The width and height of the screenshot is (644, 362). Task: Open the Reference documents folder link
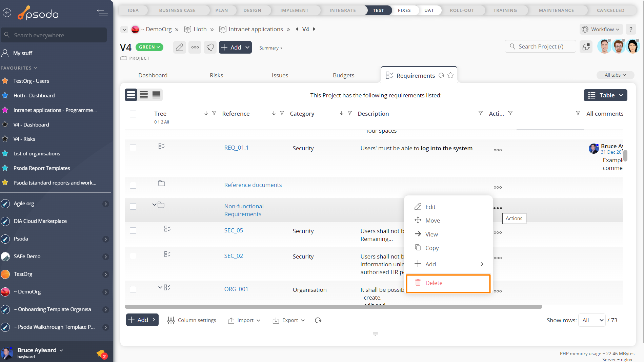(x=253, y=185)
